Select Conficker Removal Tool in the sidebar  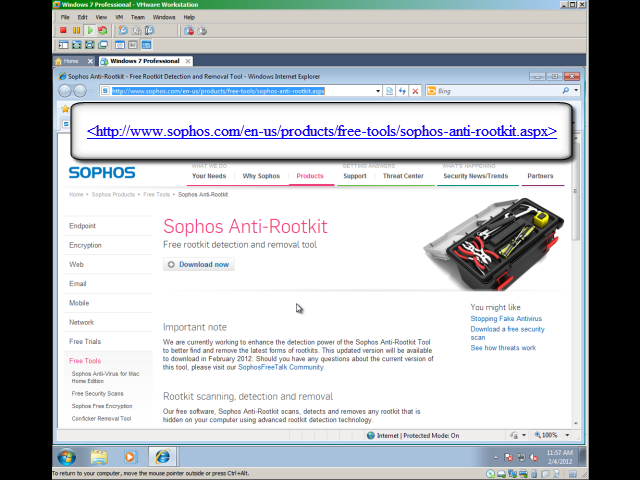pos(101,419)
